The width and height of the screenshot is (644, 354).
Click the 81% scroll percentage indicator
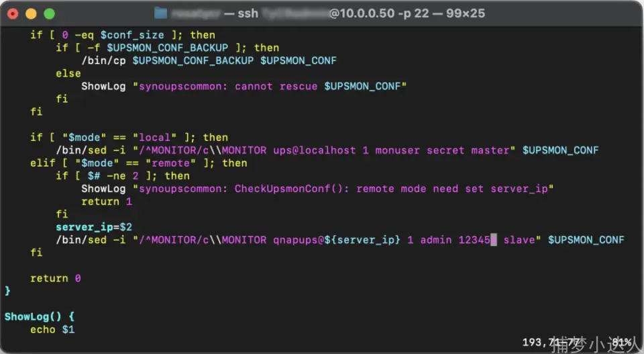click(x=621, y=343)
